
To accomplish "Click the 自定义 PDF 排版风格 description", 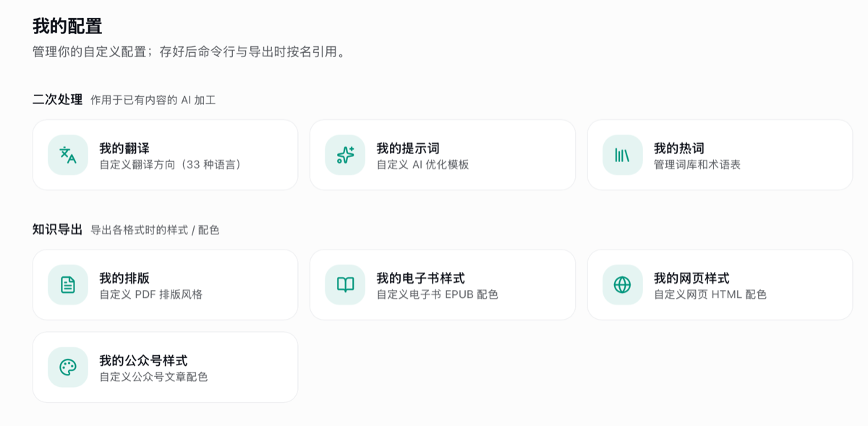I will [x=151, y=294].
